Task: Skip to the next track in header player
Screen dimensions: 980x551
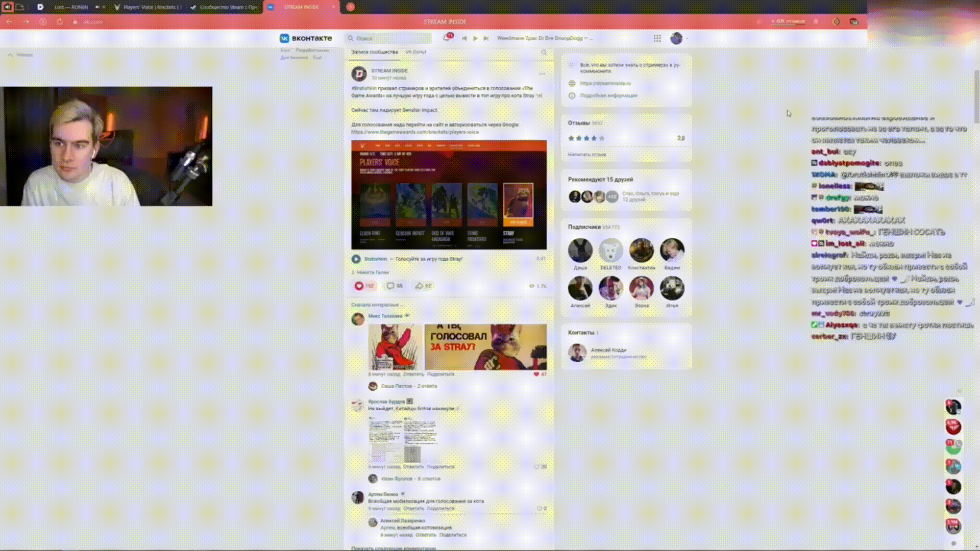Action: (x=486, y=38)
